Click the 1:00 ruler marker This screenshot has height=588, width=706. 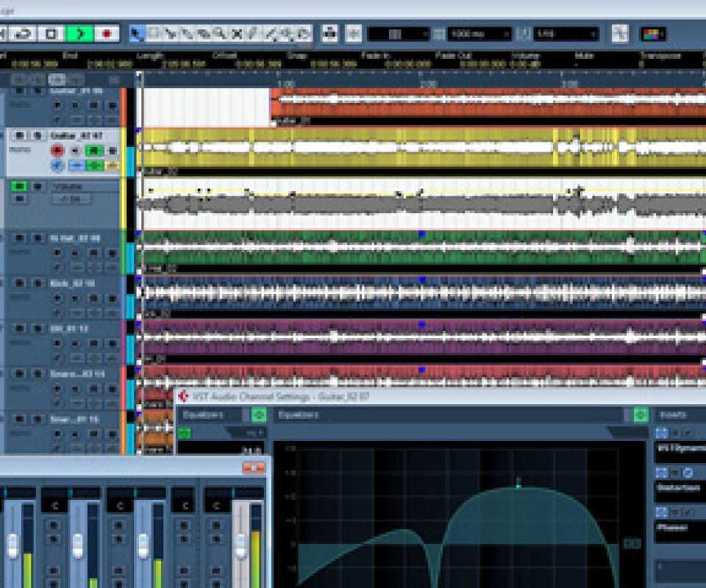286,84
